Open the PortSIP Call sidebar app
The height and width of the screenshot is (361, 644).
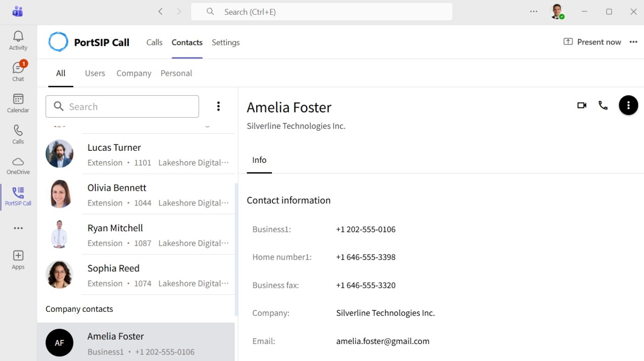coord(18,196)
